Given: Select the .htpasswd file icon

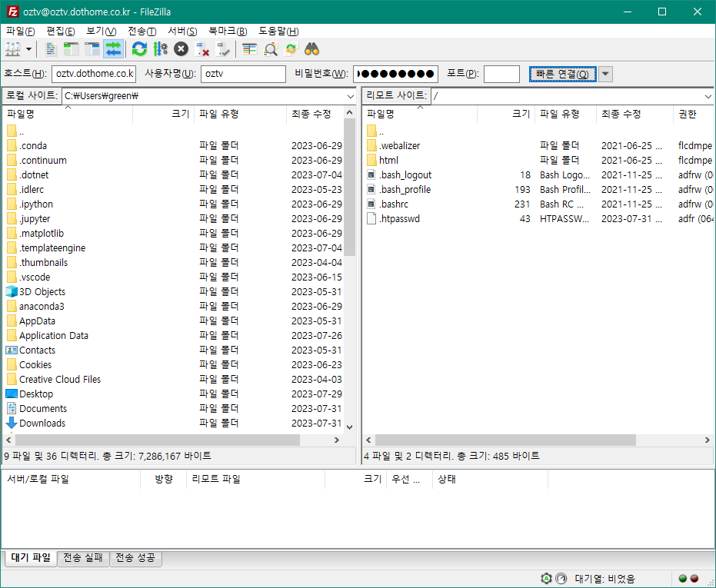Looking at the screenshot, I should coord(371,218).
